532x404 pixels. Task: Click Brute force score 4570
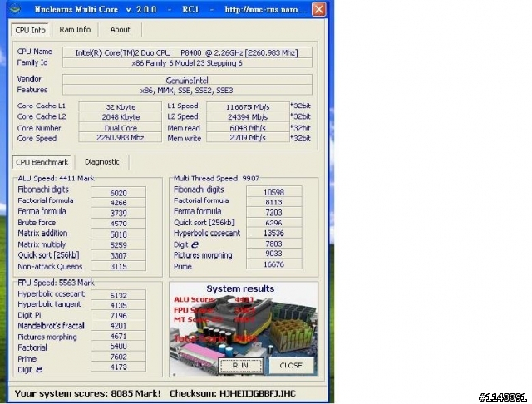[x=118, y=224]
